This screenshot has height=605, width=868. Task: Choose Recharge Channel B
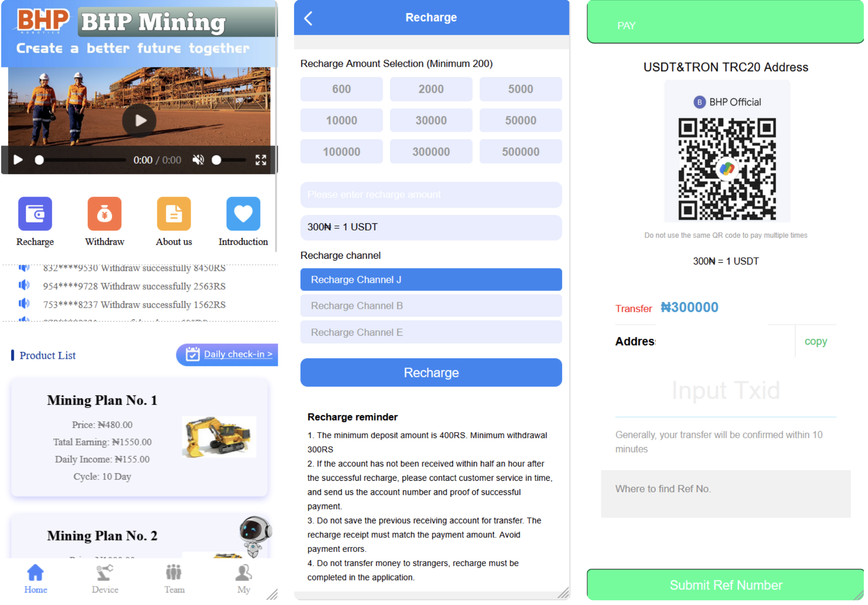(x=431, y=306)
